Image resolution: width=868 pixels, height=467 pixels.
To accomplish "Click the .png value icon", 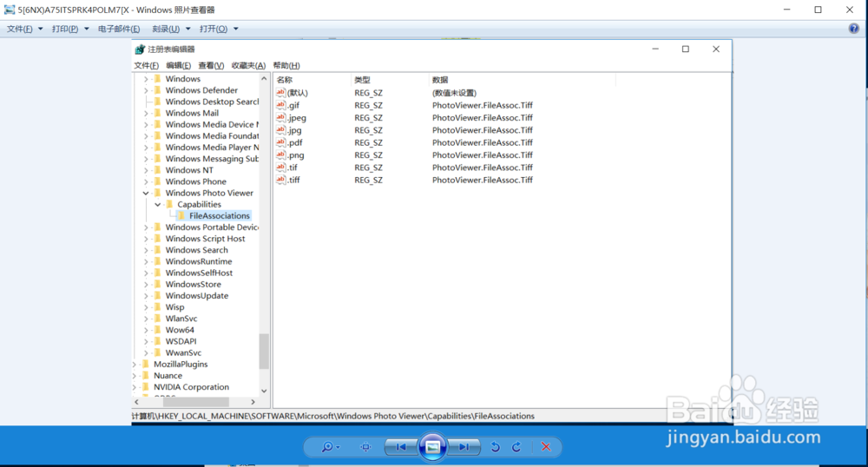I will (x=281, y=155).
